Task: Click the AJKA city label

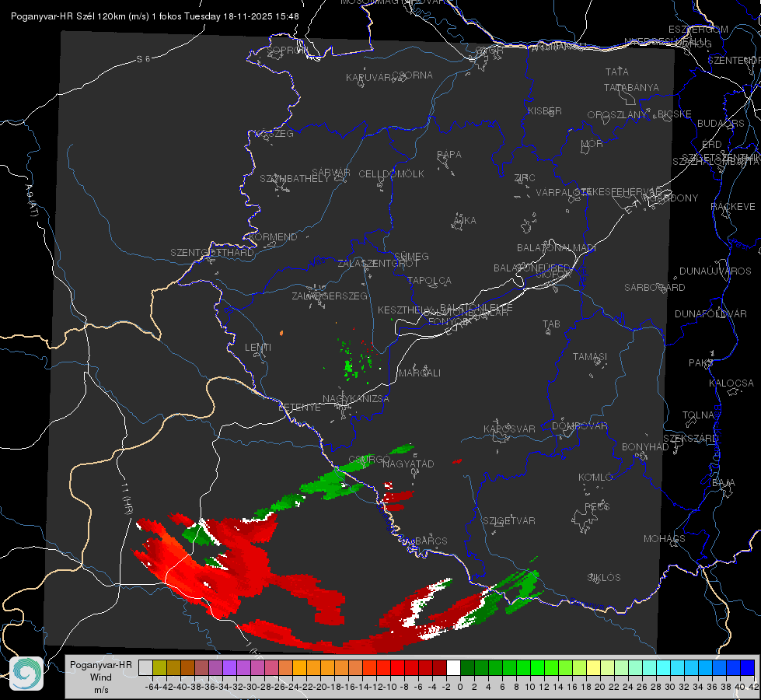Action: [464, 221]
